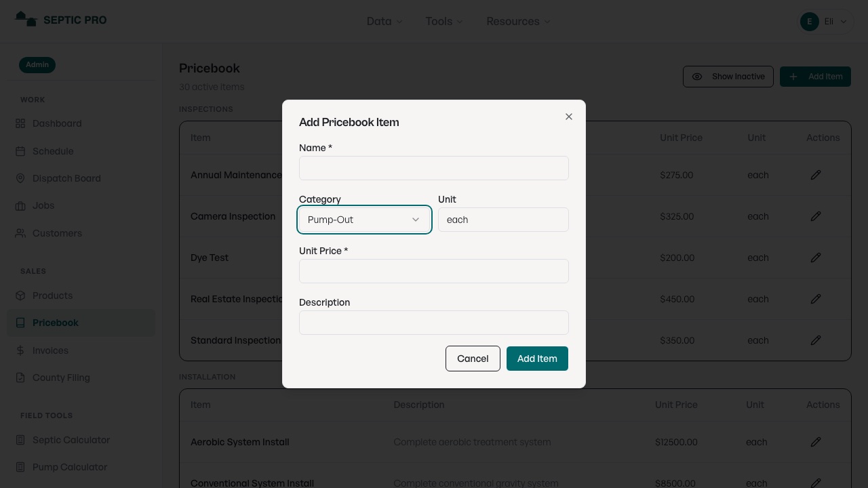This screenshot has height=488, width=868.
Task: Focus the Unit Price input field
Action: [x=434, y=271]
